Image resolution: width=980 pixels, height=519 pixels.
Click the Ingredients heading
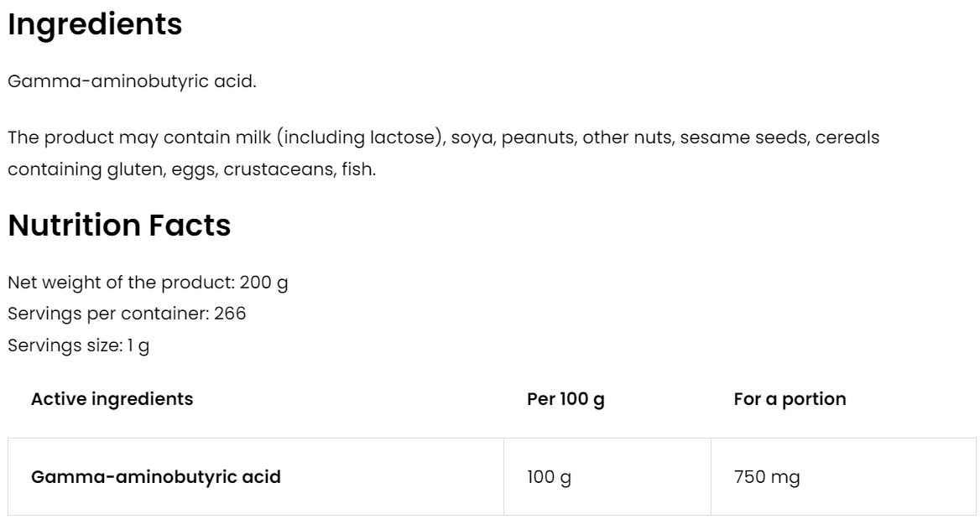pyautogui.click(x=95, y=25)
